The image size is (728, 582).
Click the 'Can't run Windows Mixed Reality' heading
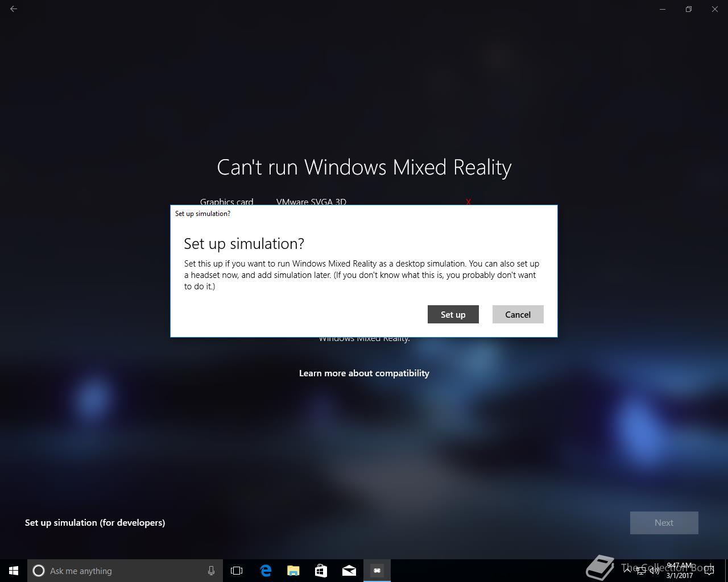(x=364, y=167)
